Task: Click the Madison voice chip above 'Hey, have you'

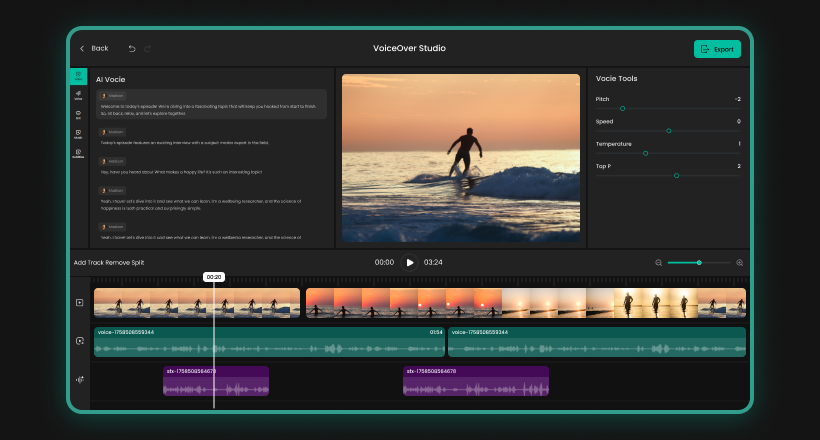Action: (x=112, y=161)
